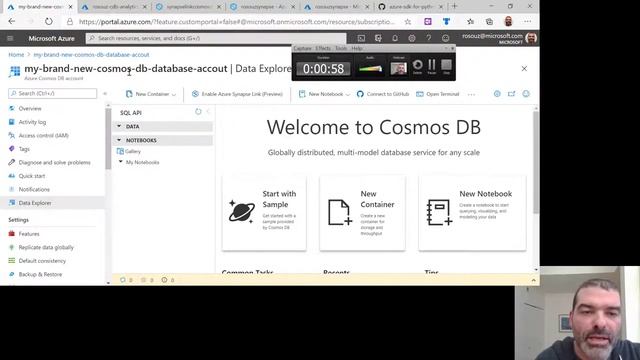640x360 pixels.
Task: Click the recorder audio level meter
Action: 370,69
